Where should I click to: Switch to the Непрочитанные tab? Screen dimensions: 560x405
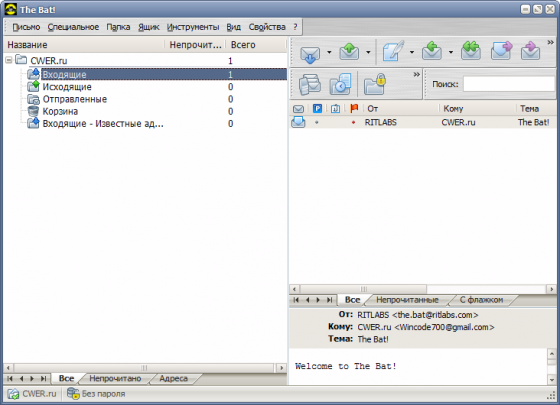click(407, 300)
